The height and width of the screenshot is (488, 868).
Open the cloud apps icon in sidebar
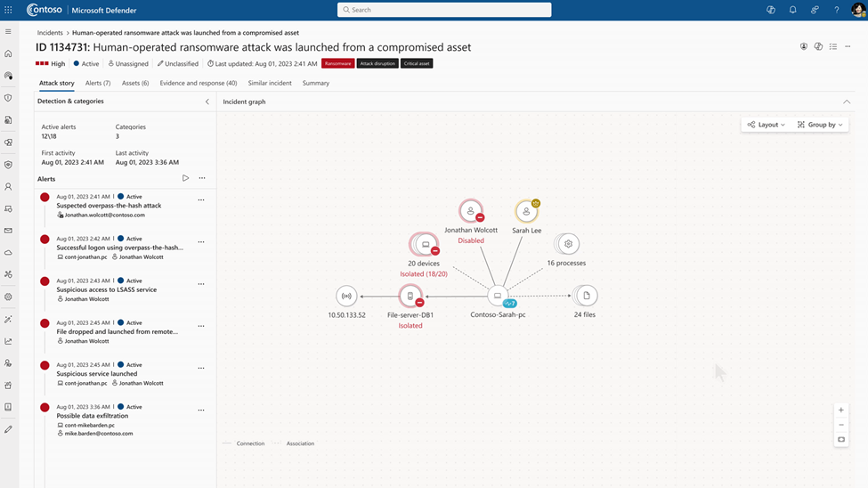point(8,253)
